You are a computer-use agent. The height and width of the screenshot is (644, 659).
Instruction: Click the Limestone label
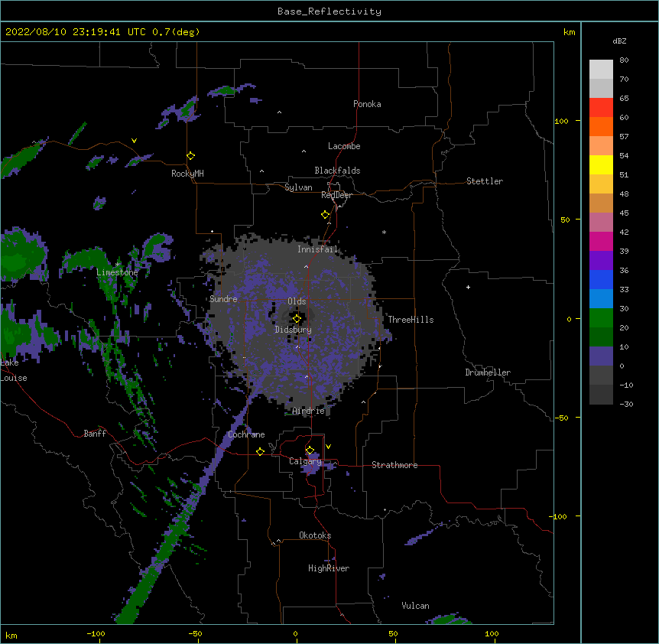point(117,272)
